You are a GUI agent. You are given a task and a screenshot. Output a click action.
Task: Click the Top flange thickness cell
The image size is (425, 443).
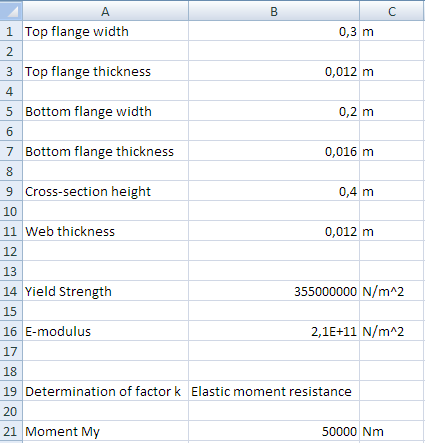coord(105,71)
